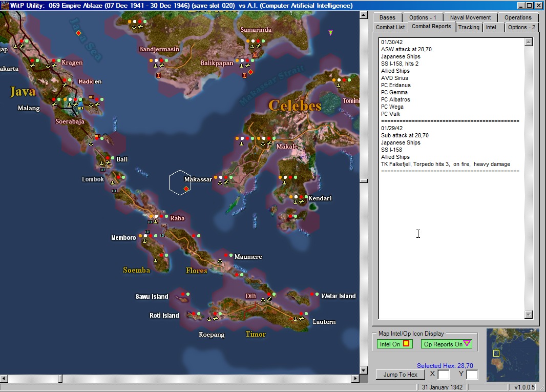Click the airfield icon at Kragen
This screenshot has width=546, height=392.
(54, 65)
